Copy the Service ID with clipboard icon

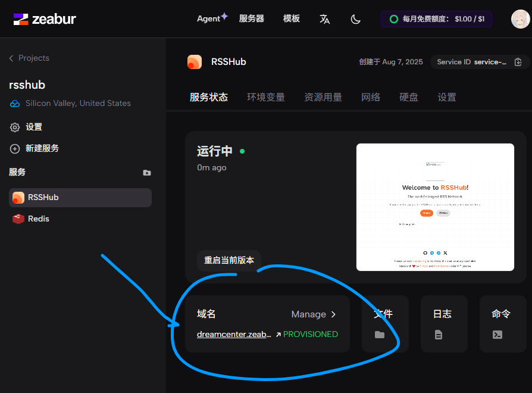(x=518, y=62)
